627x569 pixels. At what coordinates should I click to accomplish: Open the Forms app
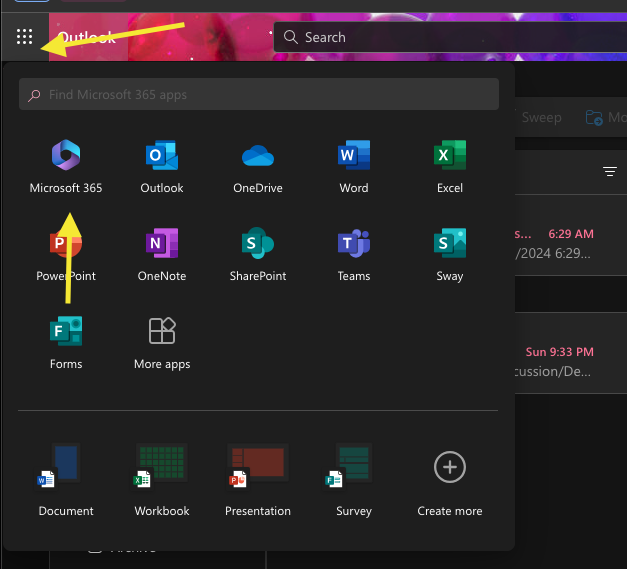click(66, 342)
